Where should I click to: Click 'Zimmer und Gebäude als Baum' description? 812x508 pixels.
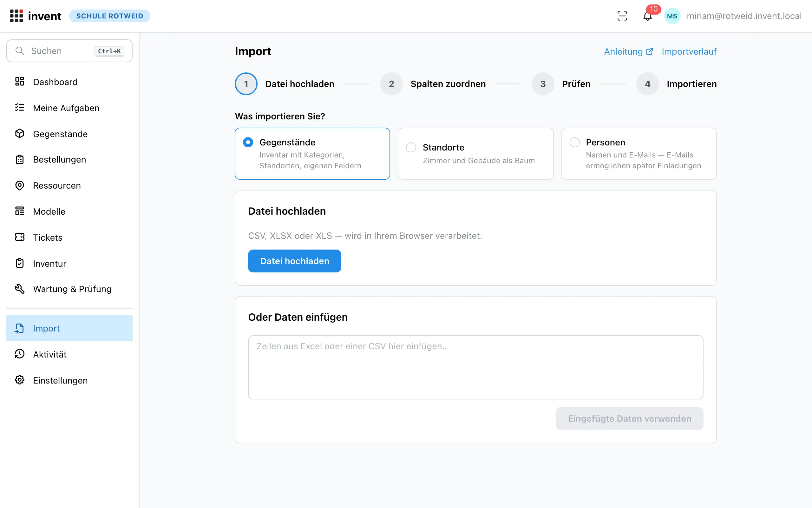click(479, 161)
